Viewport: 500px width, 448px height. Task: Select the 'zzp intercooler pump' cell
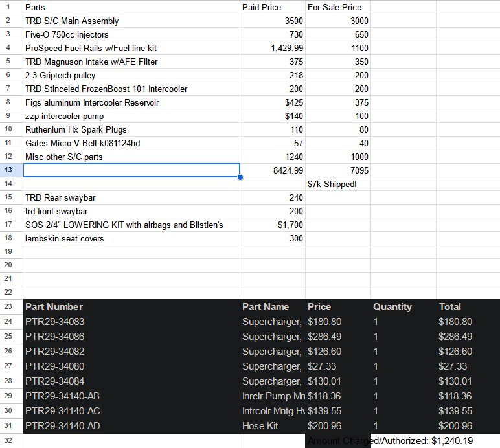(x=131, y=116)
